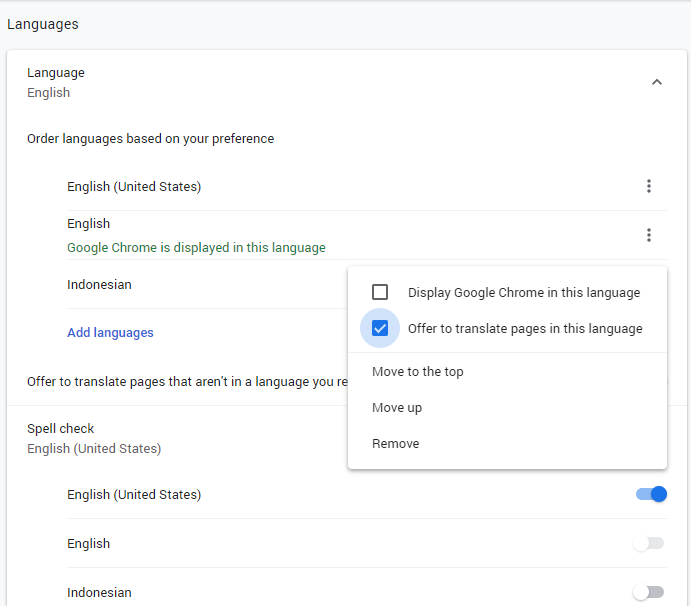
Task: Click the Language section title
Action: coord(56,73)
